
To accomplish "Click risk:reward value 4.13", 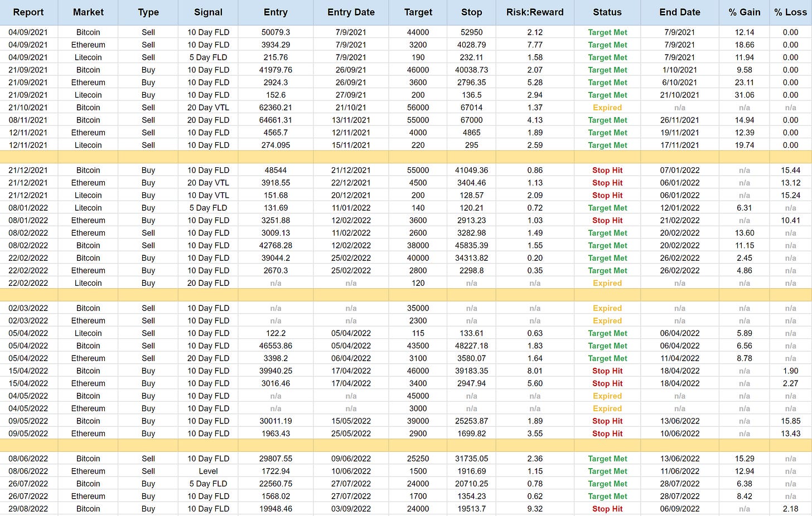I will pos(535,120).
